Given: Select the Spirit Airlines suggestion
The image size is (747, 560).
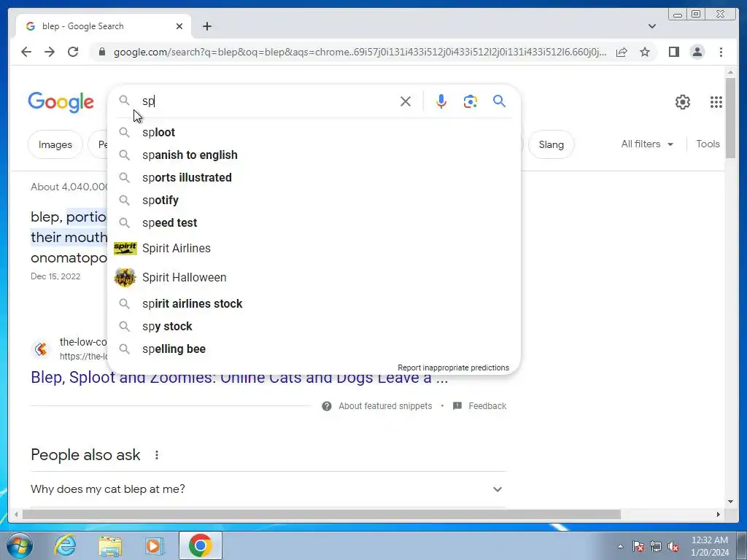Looking at the screenshot, I should pyautogui.click(x=314, y=248).
